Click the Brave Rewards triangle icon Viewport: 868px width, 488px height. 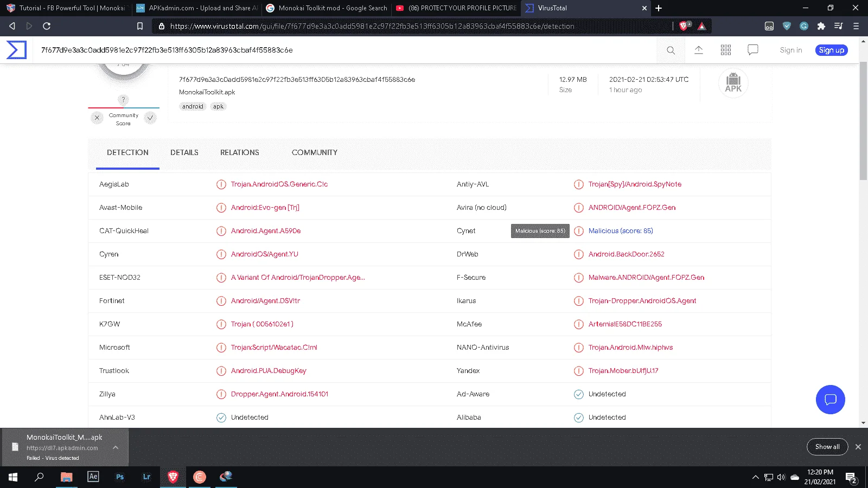click(x=702, y=26)
